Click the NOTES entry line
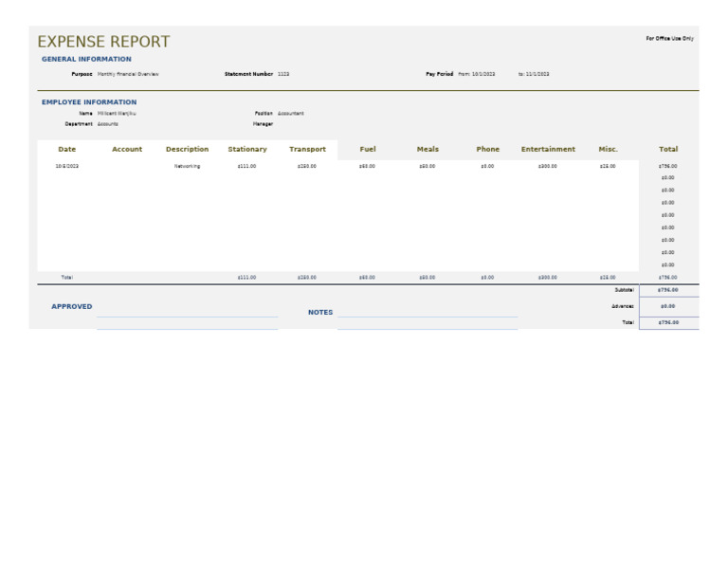The image size is (728, 563). point(428,317)
